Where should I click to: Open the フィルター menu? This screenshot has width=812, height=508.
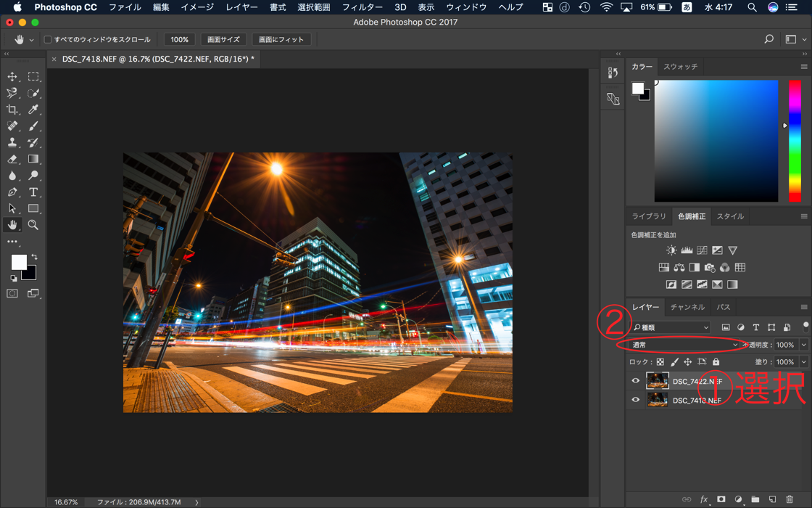tap(362, 7)
